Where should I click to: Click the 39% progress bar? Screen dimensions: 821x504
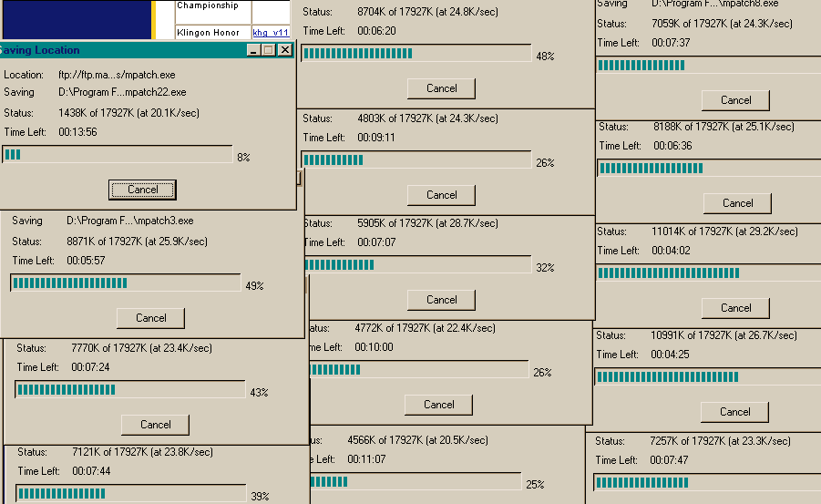(x=131, y=493)
